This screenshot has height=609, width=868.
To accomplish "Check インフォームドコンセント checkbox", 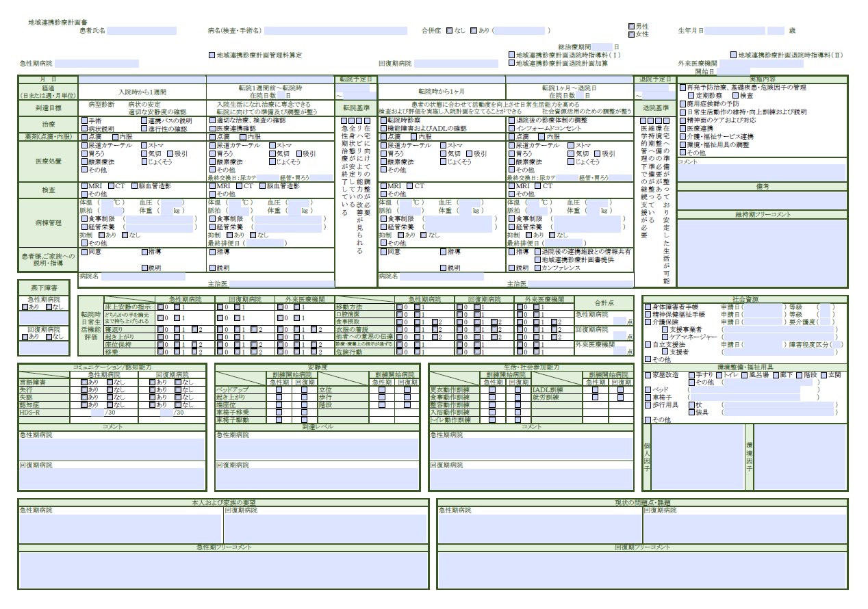I will [511, 129].
